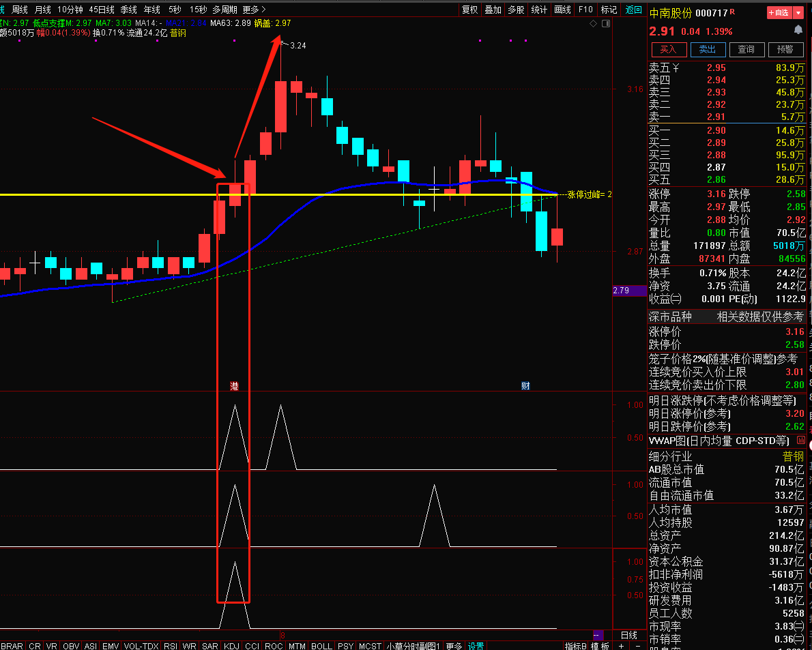The height and width of the screenshot is (650, 812).
Task: Click the 复权 toolbar button
Action: [469, 10]
